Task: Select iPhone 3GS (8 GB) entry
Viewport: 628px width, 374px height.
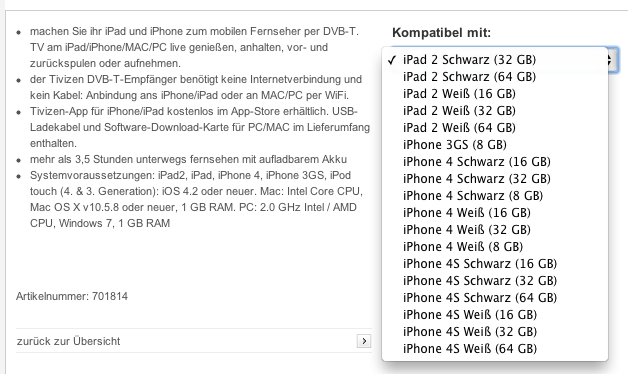Action: 495,145
